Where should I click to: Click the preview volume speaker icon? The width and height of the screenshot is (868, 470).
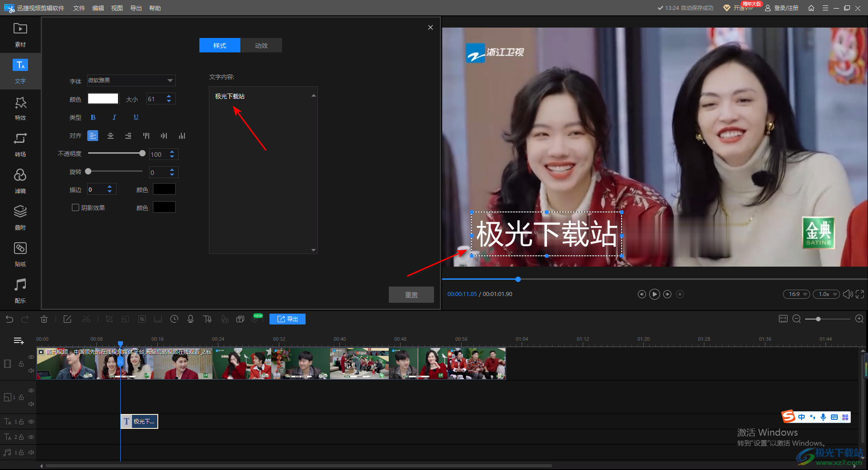pyautogui.click(x=848, y=294)
